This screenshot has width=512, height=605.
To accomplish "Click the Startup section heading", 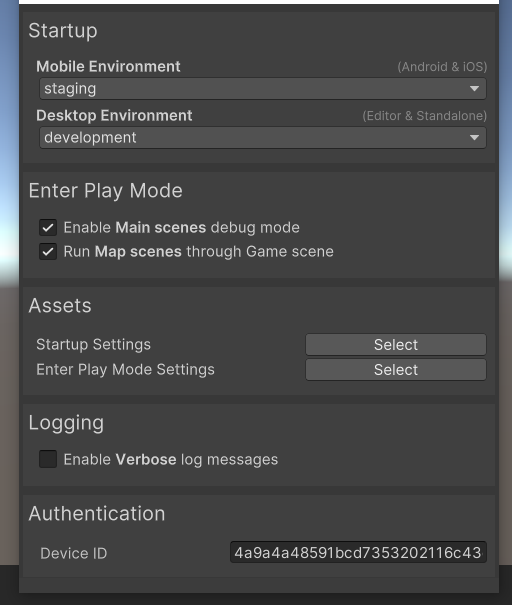I will pyautogui.click(x=63, y=31).
